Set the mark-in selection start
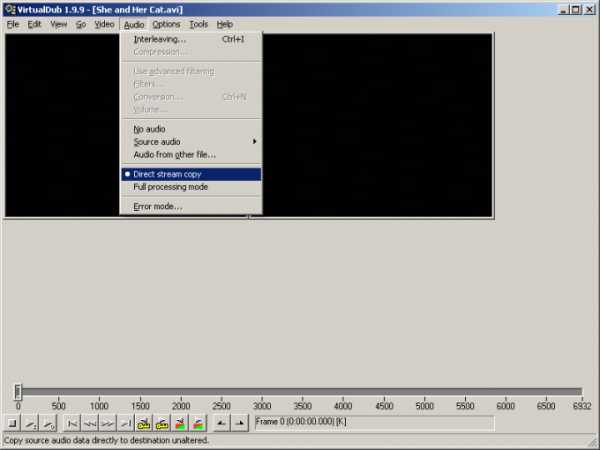Image resolution: width=600 pixels, height=450 pixels. 221,424
